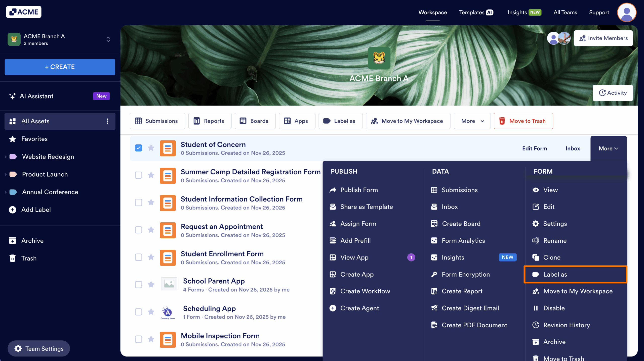Image resolution: width=644 pixels, height=361 pixels.
Task: Expand the Website Redesign label
Action: coord(6,157)
